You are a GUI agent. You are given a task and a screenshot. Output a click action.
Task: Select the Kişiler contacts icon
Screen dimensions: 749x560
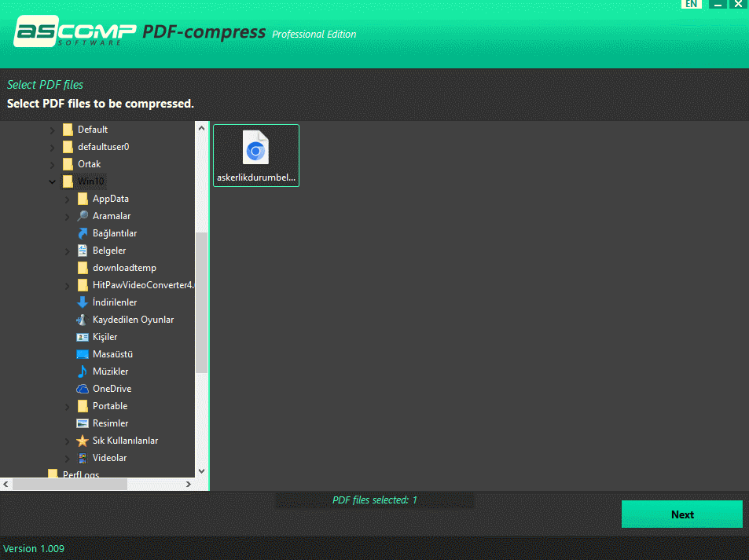(x=83, y=337)
